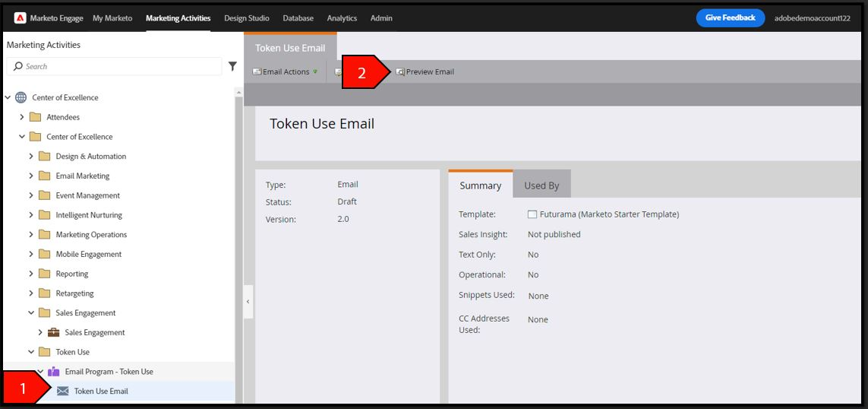
Task: Open Design Studio from the top navigation
Action: coord(247,18)
